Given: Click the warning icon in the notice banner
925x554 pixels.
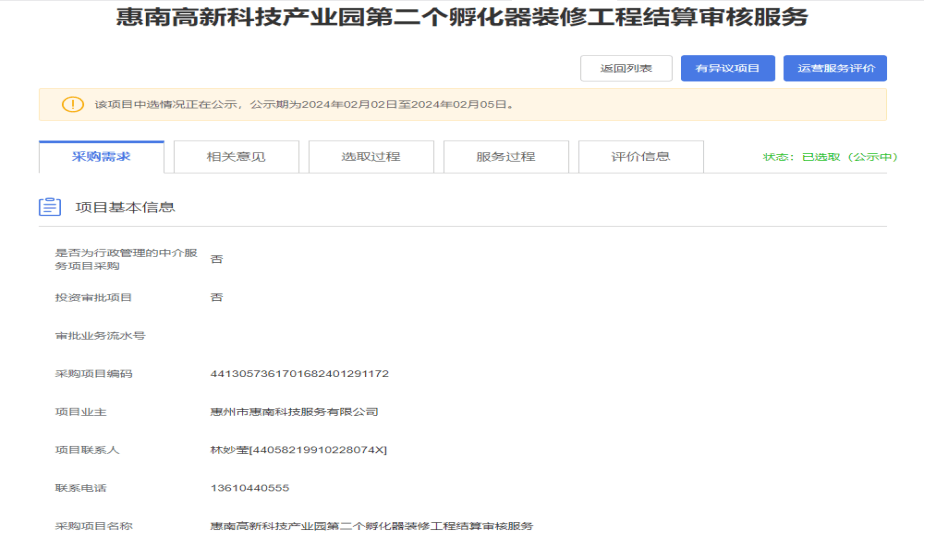Looking at the screenshot, I should coord(73,104).
